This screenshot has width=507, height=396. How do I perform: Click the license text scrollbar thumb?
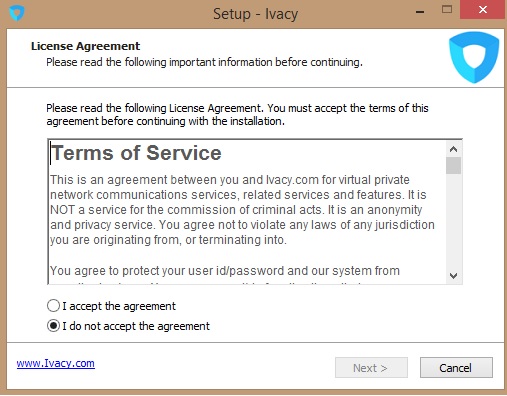(453, 165)
